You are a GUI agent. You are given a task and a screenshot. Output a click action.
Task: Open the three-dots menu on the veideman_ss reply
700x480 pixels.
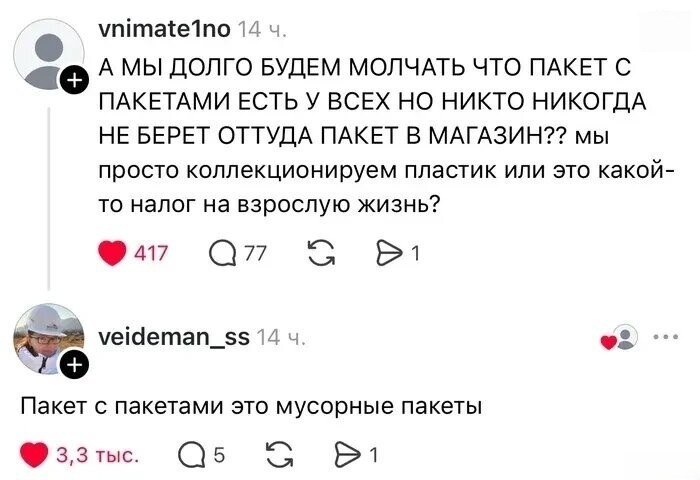pos(663,336)
